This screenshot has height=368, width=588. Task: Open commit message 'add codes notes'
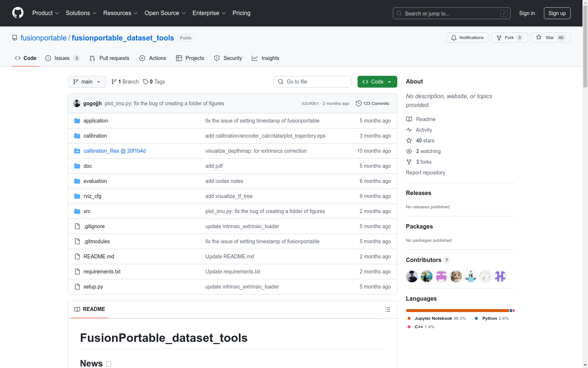coord(224,181)
